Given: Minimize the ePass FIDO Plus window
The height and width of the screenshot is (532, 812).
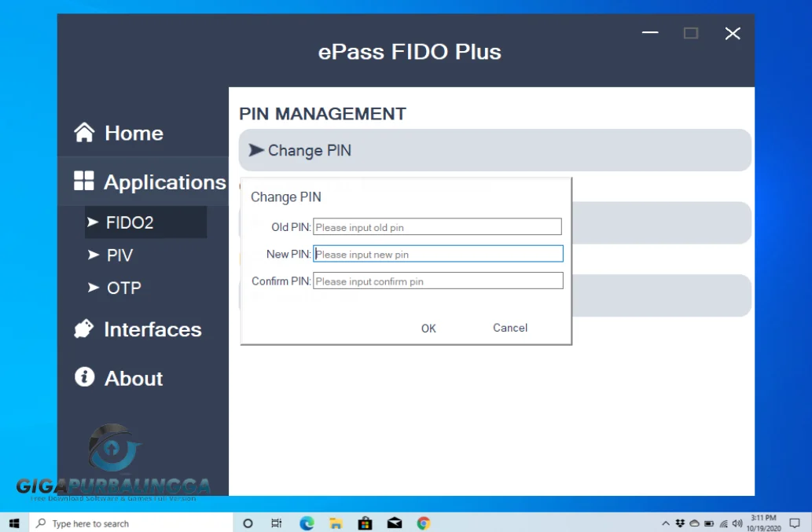Looking at the screenshot, I should (x=650, y=32).
